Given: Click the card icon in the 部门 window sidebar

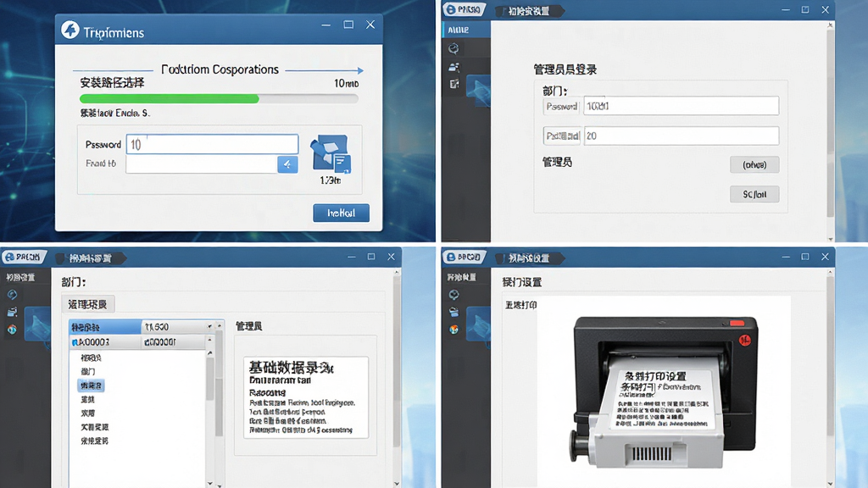Looking at the screenshot, I should [12, 312].
